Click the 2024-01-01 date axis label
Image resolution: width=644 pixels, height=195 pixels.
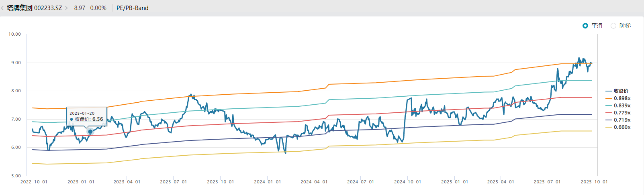coord(268,182)
